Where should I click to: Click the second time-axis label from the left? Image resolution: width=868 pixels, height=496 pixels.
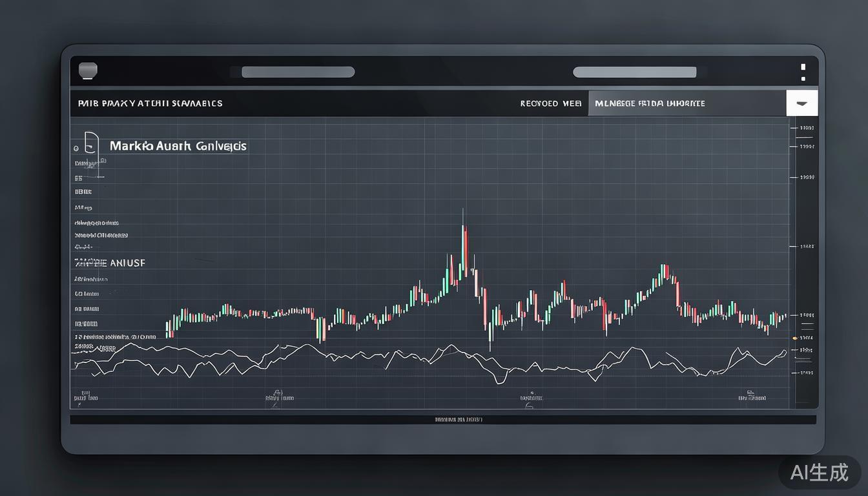[x=278, y=398]
